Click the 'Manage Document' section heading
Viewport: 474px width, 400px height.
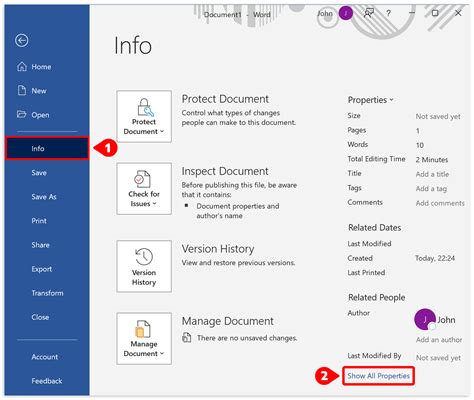227,321
